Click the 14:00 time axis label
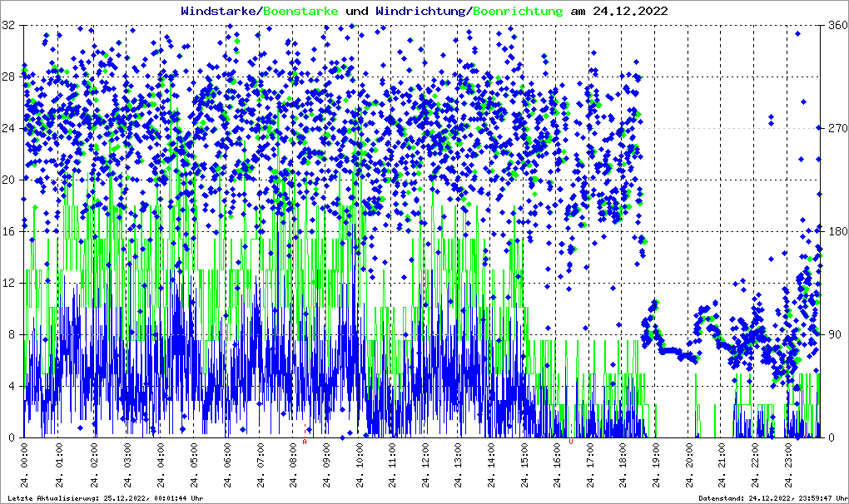This screenshot has height=504, width=849. click(x=491, y=466)
